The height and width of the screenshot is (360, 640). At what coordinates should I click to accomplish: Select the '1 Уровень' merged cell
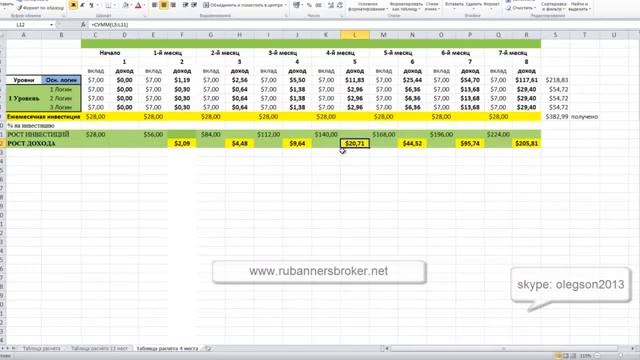coord(24,98)
